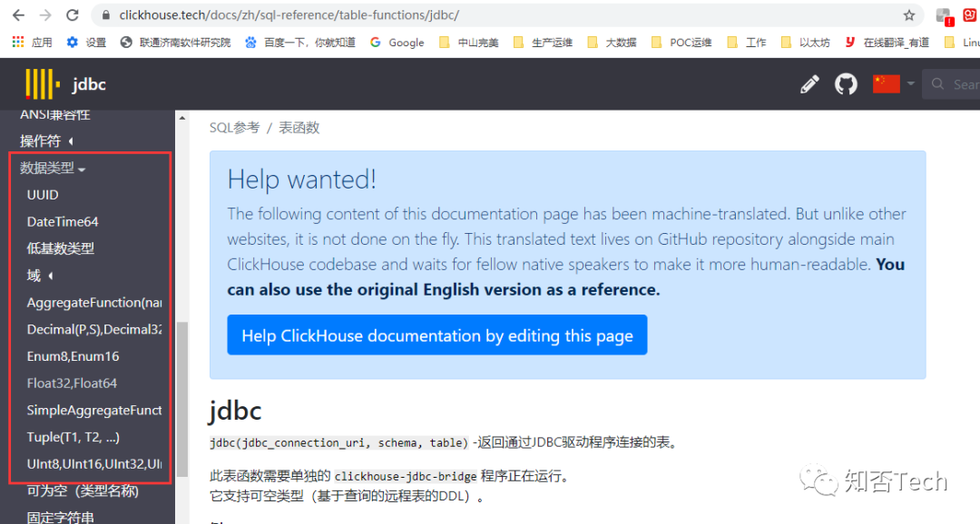The image size is (980, 524).
Task: Open the POC运维 bookmark folder
Action: 681,42
